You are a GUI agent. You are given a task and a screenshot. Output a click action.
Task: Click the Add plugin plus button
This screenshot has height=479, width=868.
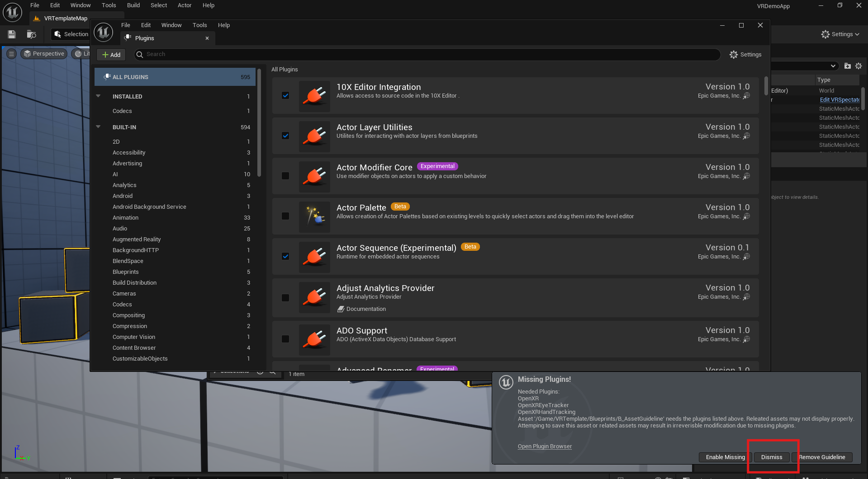(111, 55)
